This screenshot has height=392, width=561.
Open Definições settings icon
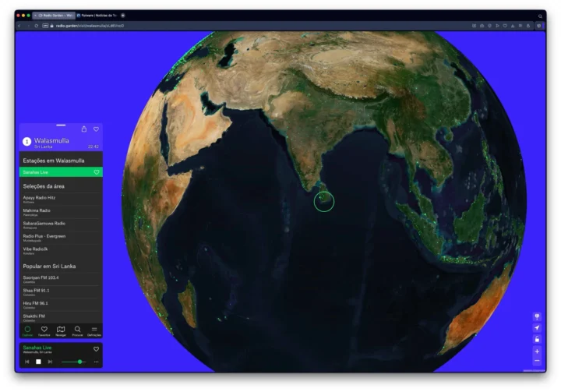click(94, 330)
